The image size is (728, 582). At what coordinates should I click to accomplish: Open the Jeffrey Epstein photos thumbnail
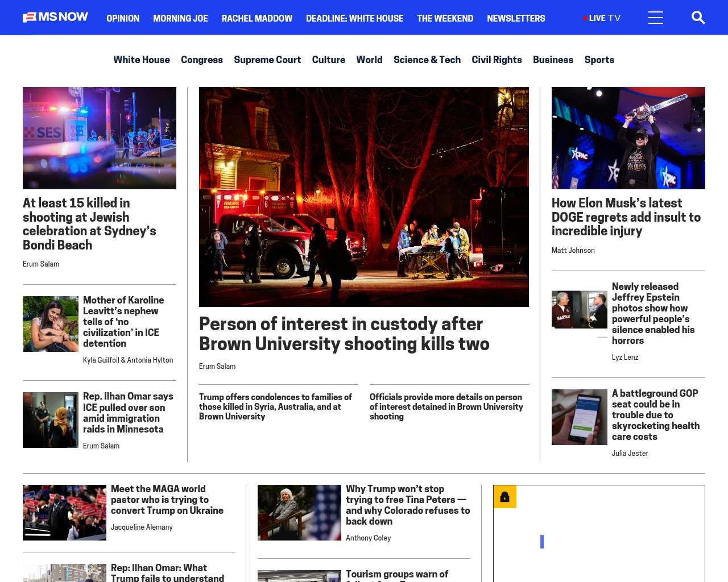[579, 310]
